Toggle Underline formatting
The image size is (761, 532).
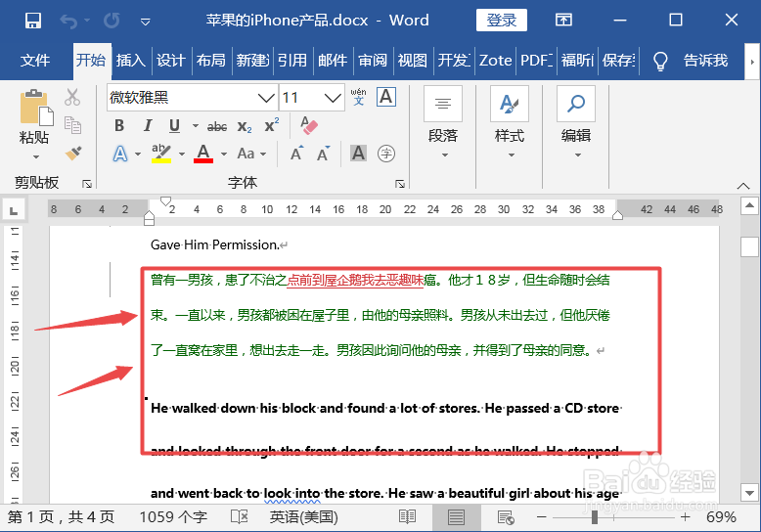(174, 126)
